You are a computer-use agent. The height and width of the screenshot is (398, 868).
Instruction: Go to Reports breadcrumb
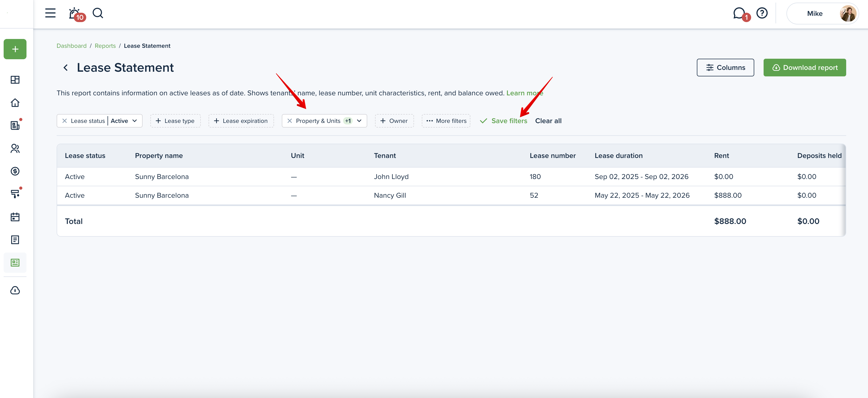click(x=105, y=46)
